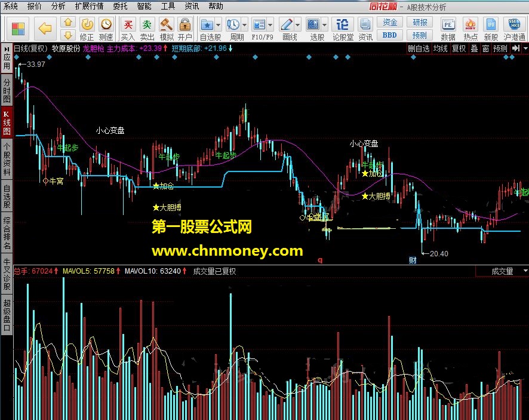
Task: Click the toolbar 预测 button
Action: coord(420,35)
